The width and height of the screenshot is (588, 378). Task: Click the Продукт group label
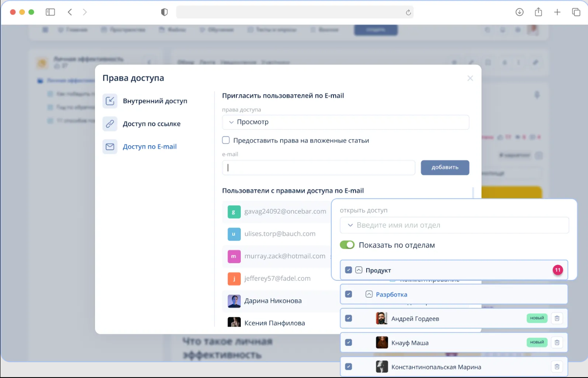378,270
